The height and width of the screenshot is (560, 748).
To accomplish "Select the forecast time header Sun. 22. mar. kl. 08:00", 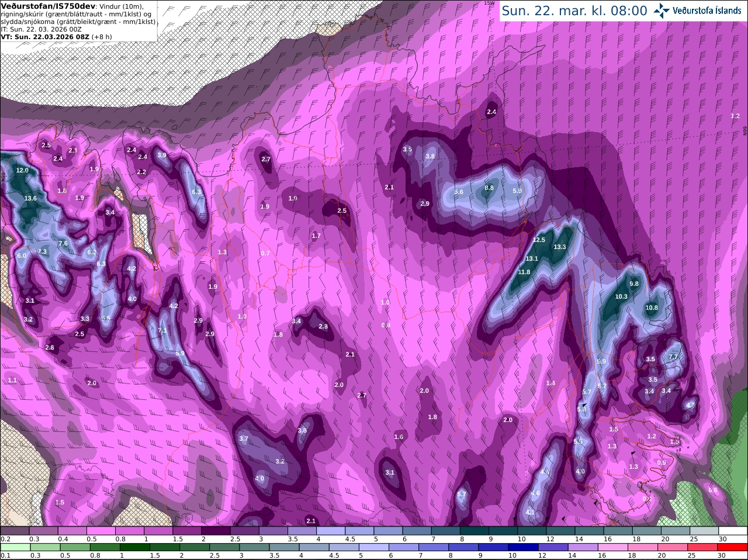I will click(x=574, y=11).
